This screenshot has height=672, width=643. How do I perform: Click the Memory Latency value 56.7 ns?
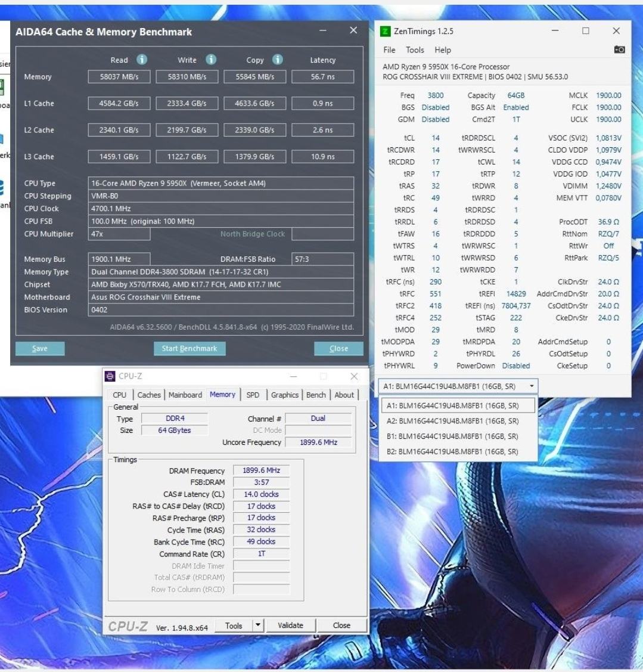click(322, 77)
